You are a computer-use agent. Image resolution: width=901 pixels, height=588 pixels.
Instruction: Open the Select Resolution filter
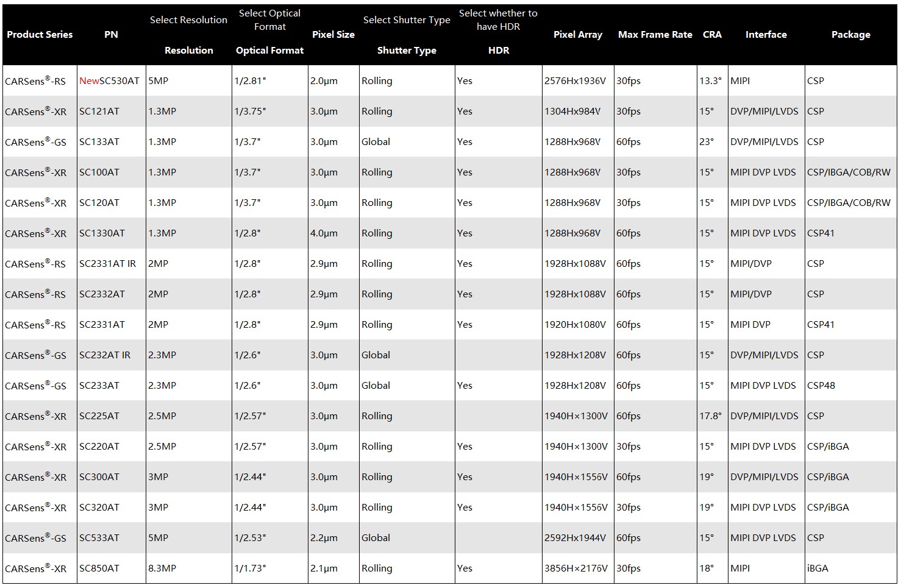(188, 19)
